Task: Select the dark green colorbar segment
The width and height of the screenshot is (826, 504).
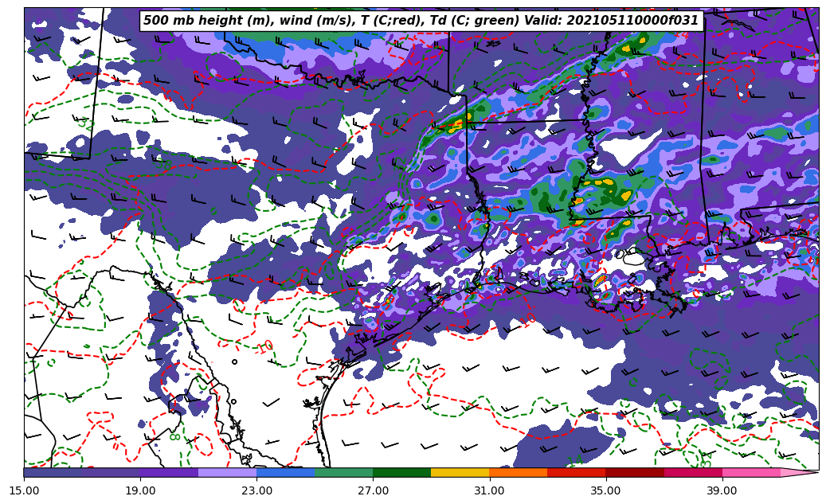Action: click(401, 473)
